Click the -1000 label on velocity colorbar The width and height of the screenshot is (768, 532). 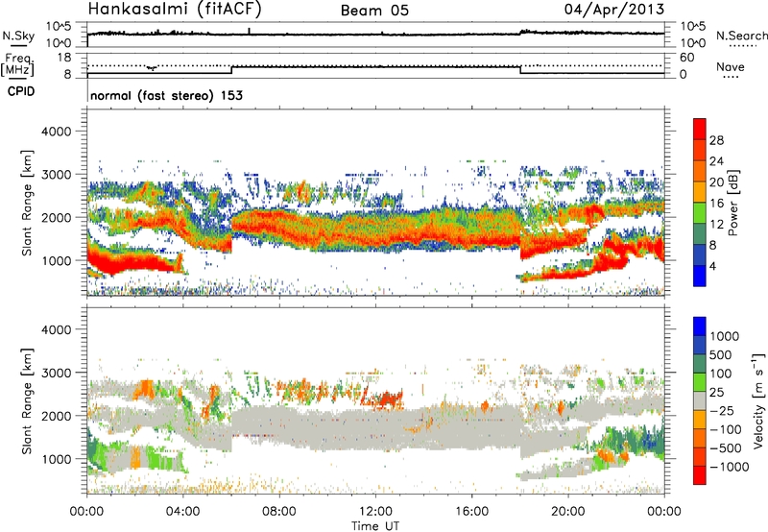[729, 467]
